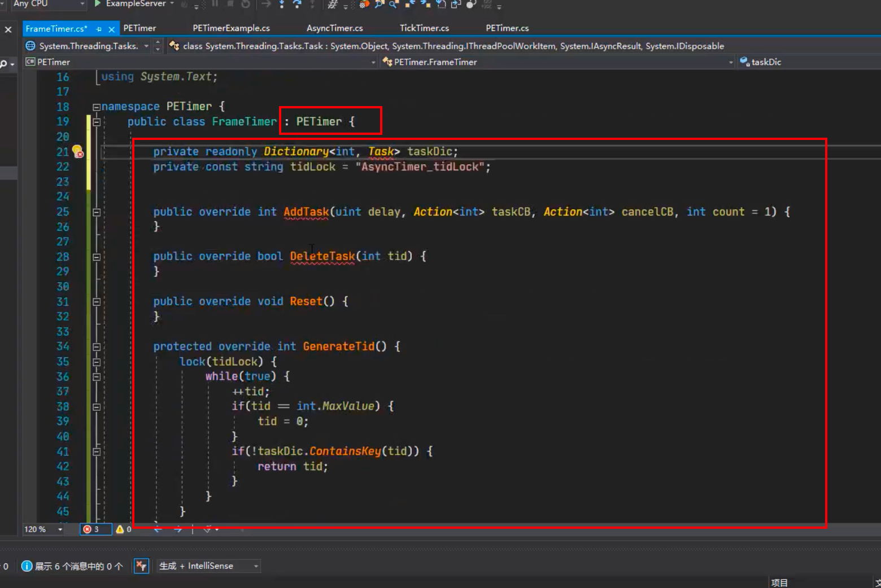
Task: Close the left side panel with X
Action: point(8,29)
